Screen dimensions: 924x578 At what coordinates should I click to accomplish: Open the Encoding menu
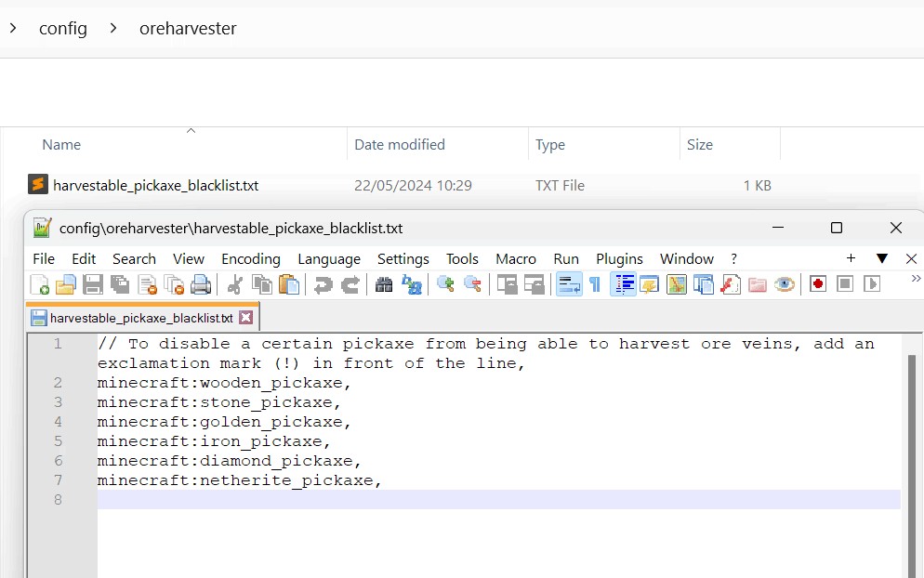pos(250,259)
